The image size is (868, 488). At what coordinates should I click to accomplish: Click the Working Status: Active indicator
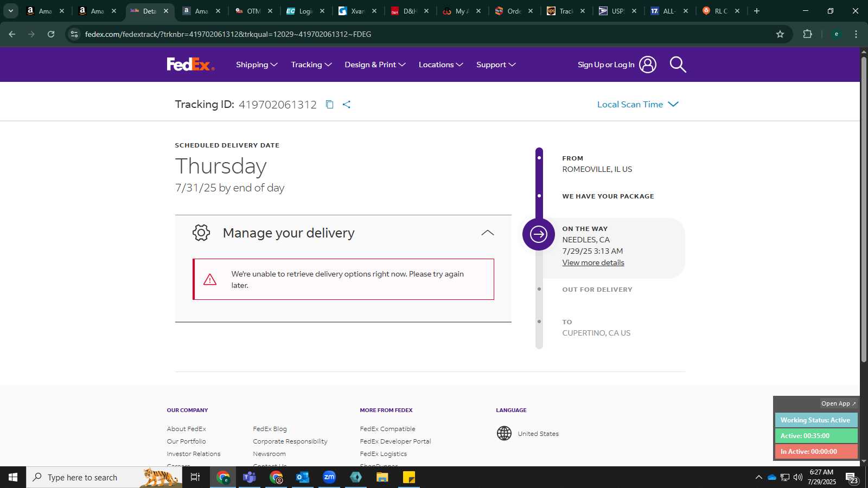[x=816, y=420]
